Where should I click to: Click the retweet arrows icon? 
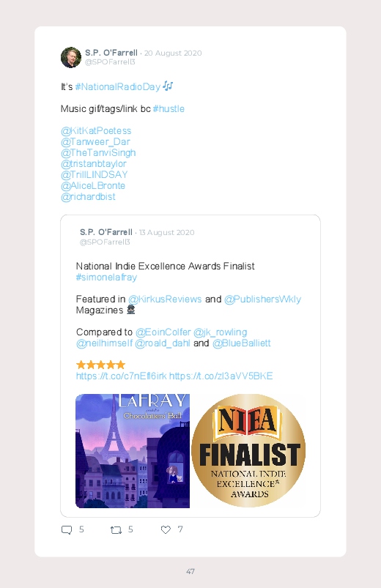click(116, 529)
